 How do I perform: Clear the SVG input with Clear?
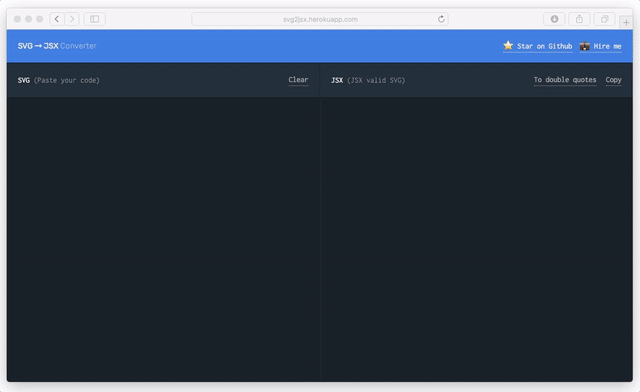pos(298,80)
